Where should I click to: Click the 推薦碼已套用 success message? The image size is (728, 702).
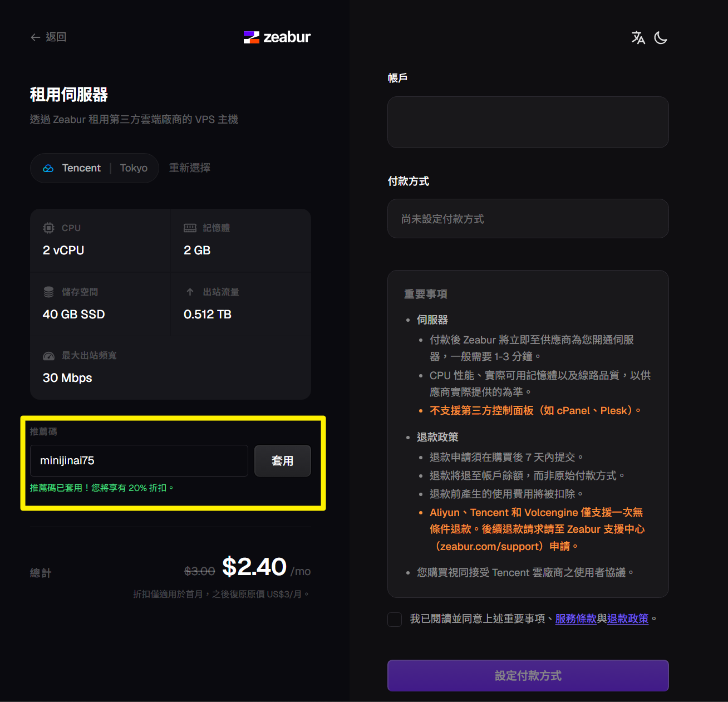pyautogui.click(x=102, y=488)
